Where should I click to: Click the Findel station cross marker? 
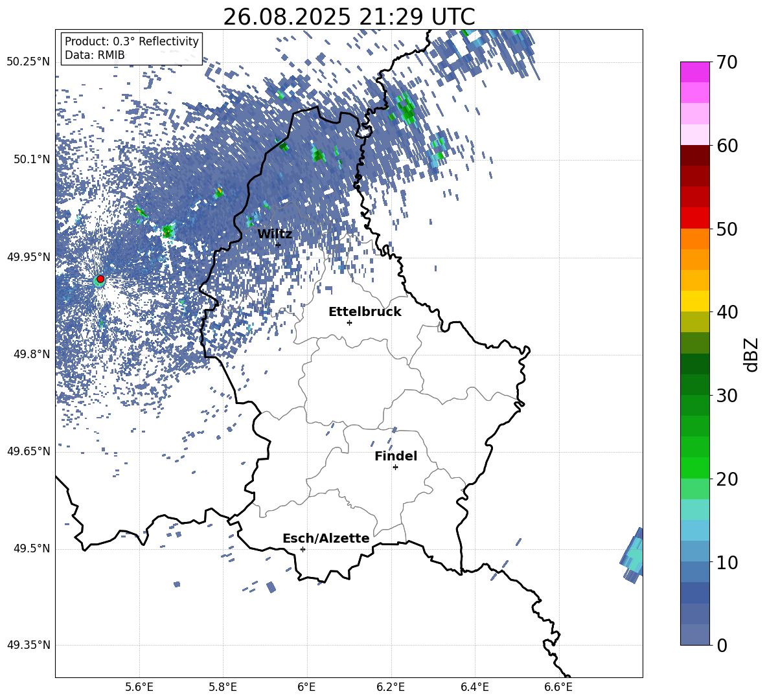click(395, 468)
